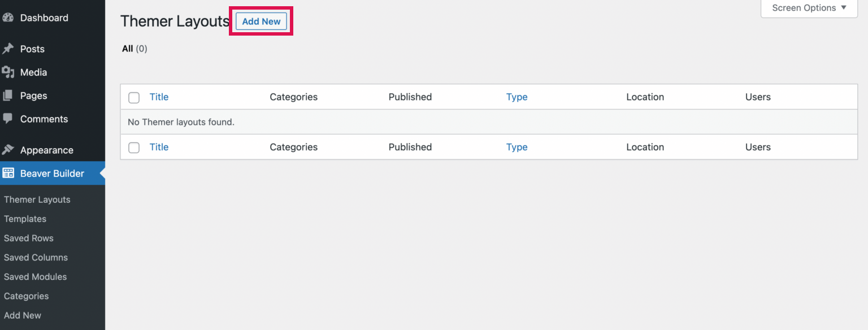Image resolution: width=868 pixels, height=330 pixels.
Task: Click the Dashboard gauge icon
Action: click(x=8, y=18)
